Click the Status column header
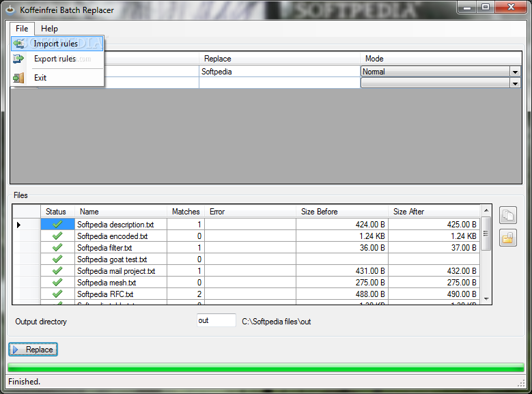 (57, 212)
